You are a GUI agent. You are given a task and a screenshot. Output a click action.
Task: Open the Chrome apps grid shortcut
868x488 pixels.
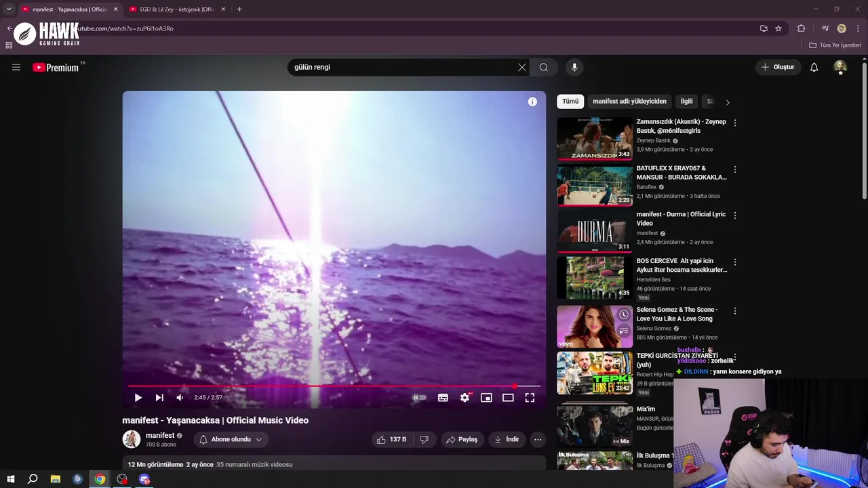click(9, 45)
